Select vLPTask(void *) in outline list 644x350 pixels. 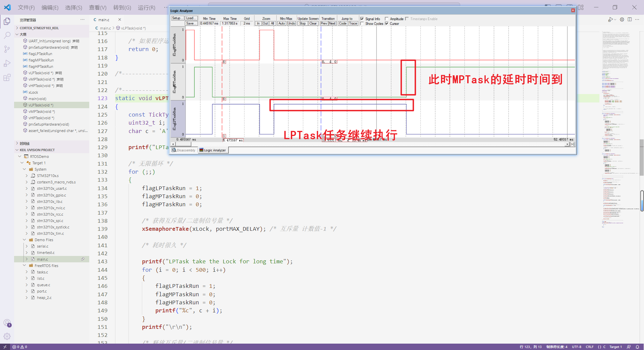tap(52, 105)
